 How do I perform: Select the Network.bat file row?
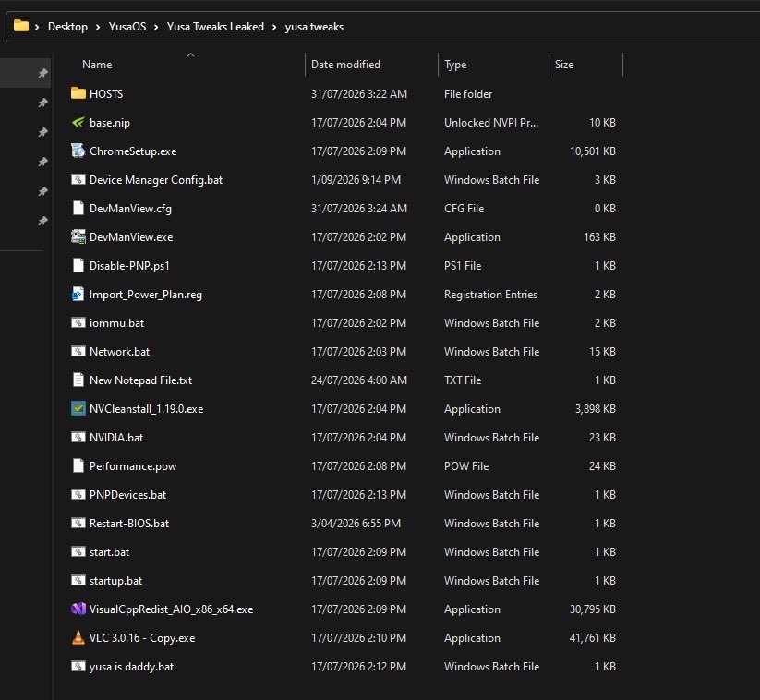coord(345,352)
